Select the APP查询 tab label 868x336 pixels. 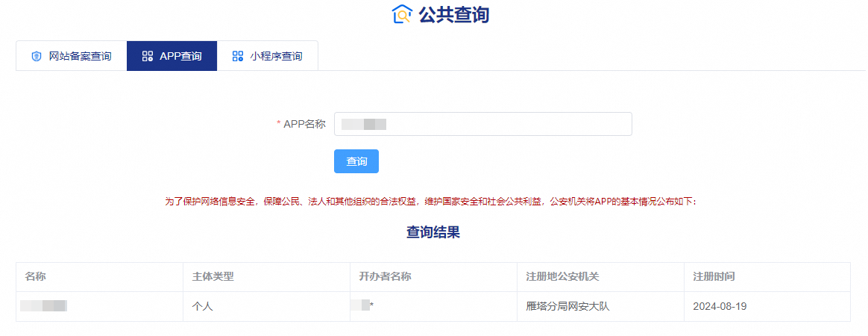180,56
